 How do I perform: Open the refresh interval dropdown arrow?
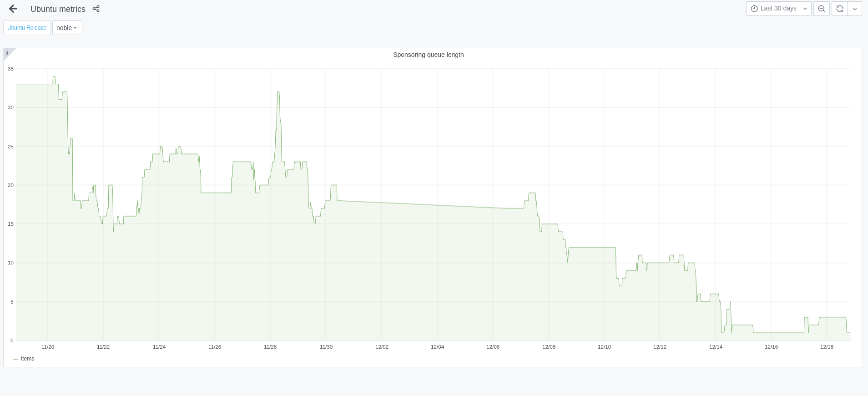855,9
